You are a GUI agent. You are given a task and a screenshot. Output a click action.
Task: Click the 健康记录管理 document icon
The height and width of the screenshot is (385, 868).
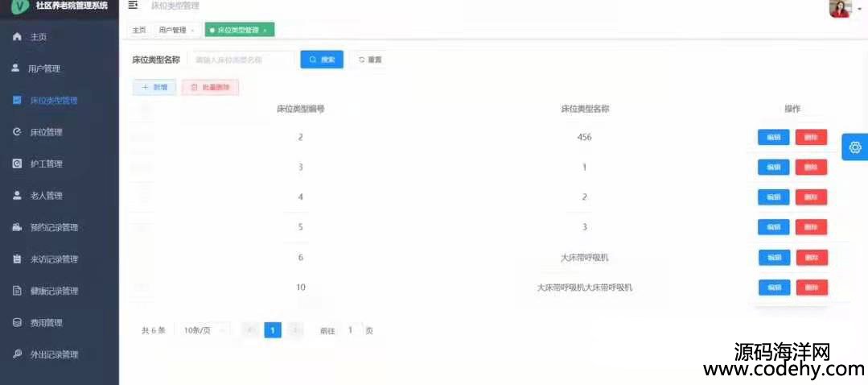point(17,291)
